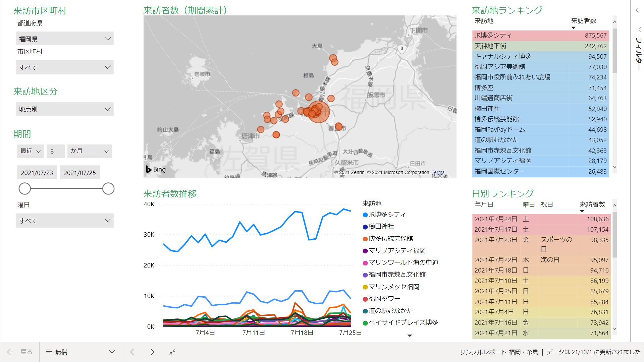Open the 地点別 category dropdown

point(65,109)
